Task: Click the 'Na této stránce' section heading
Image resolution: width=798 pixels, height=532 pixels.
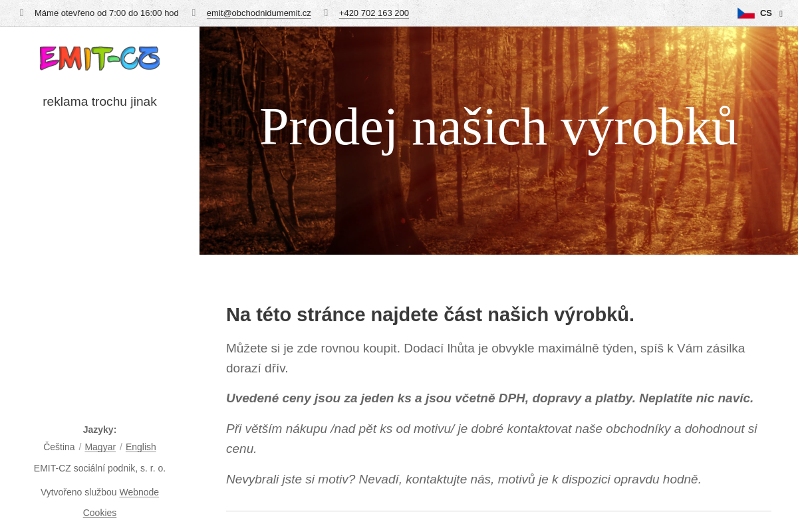Action: (x=430, y=314)
